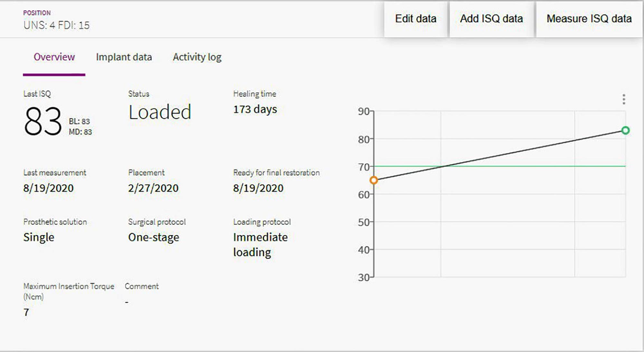Click the Prosthetic solution value Single
This screenshot has height=352, width=644.
click(x=39, y=238)
